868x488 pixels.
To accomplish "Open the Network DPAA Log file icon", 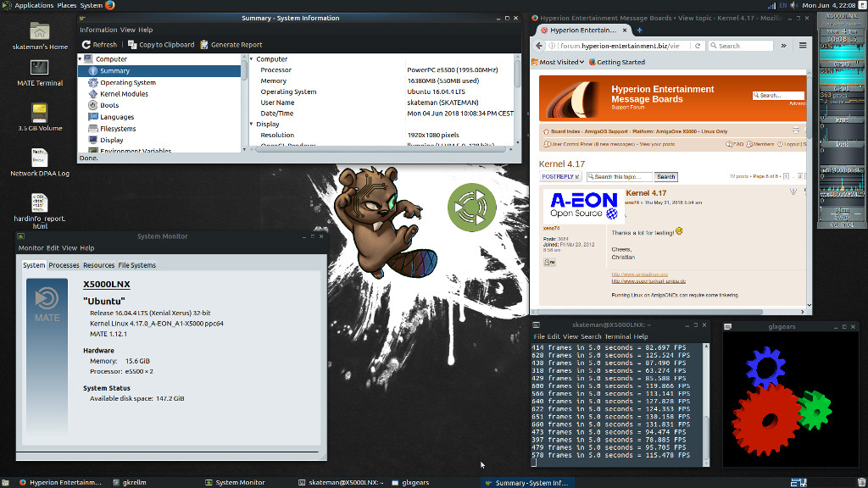I will click(x=39, y=158).
